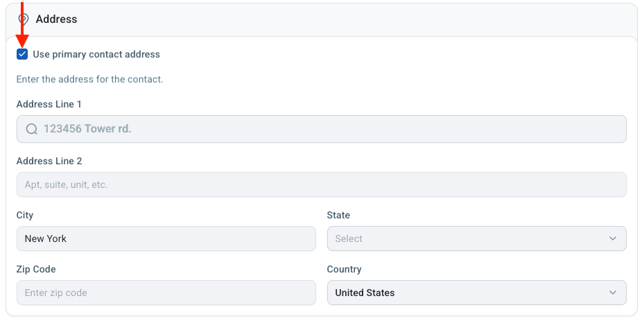This screenshot has width=644, height=321.
Task: Click into the Address Line 2 field
Action: (321, 184)
